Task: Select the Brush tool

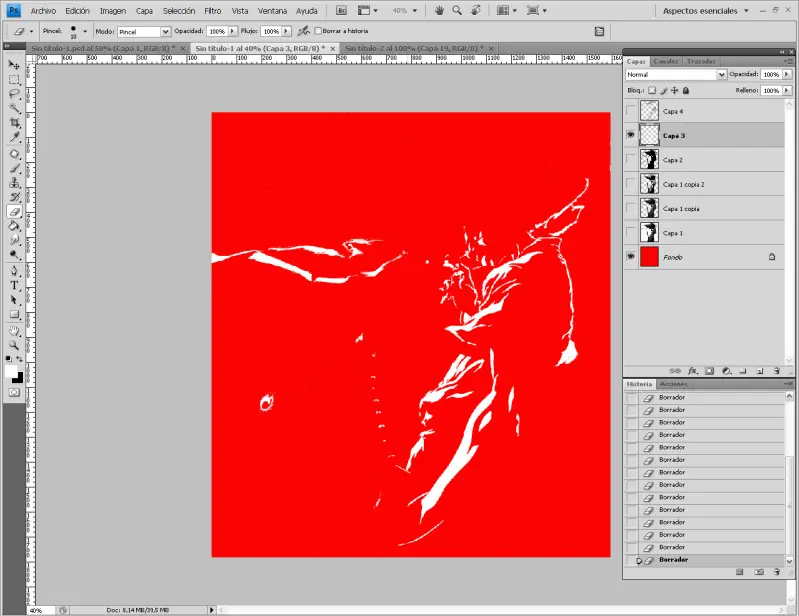Action: pos(14,168)
